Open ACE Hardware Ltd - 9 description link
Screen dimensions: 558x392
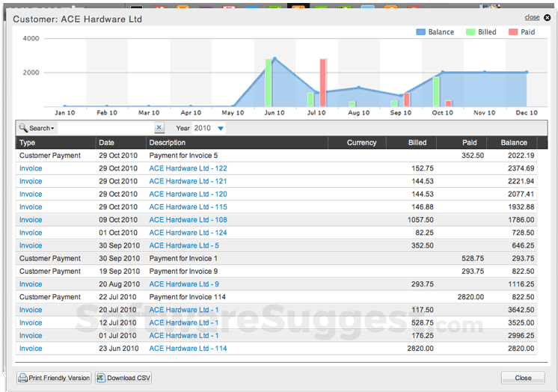(x=184, y=284)
